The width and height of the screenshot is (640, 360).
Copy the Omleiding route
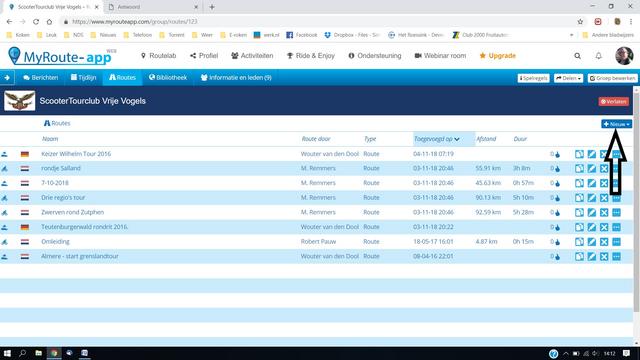[579, 242]
